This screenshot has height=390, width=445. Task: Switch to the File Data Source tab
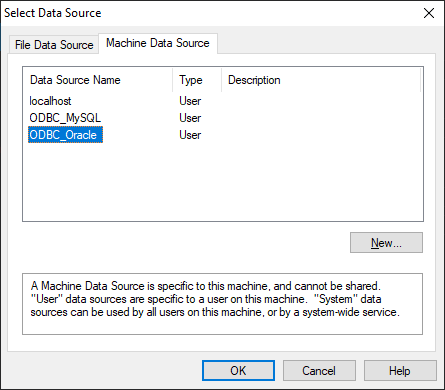pyautogui.click(x=54, y=45)
